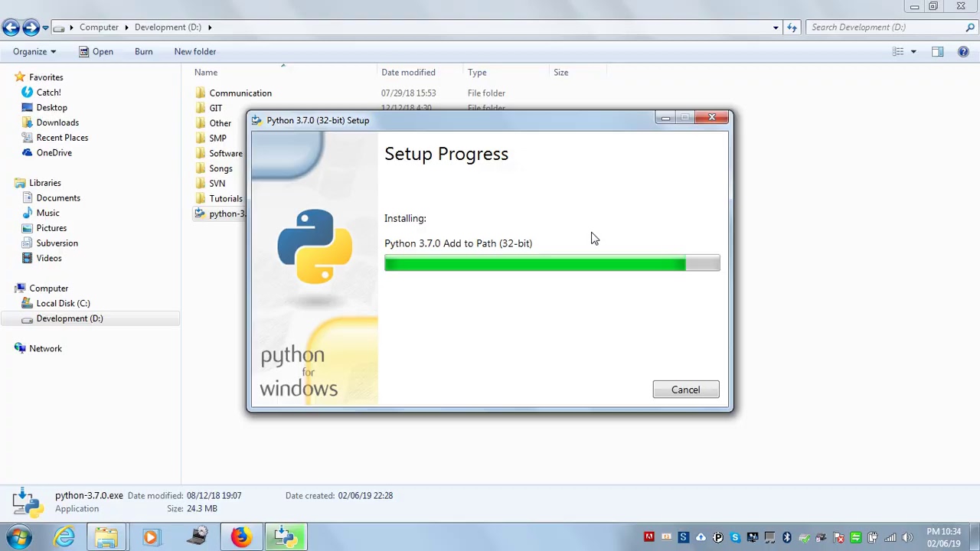Select the Songs folder

pyautogui.click(x=220, y=168)
